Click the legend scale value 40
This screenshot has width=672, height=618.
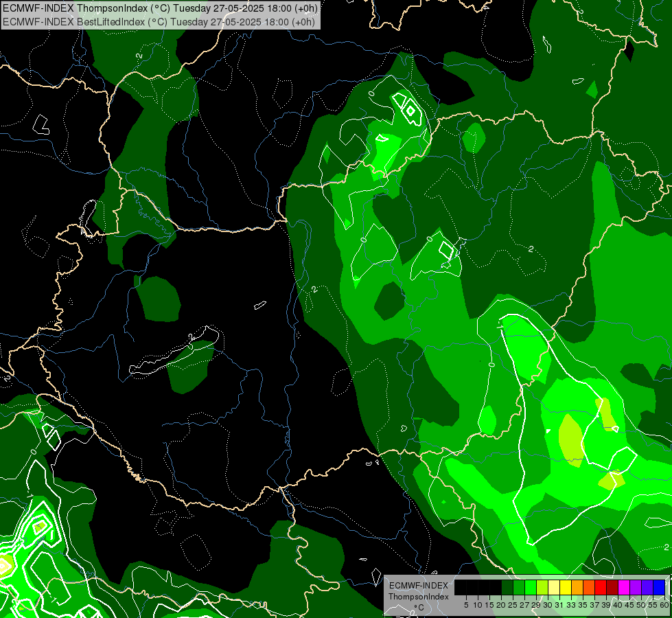pyautogui.click(x=618, y=605)
